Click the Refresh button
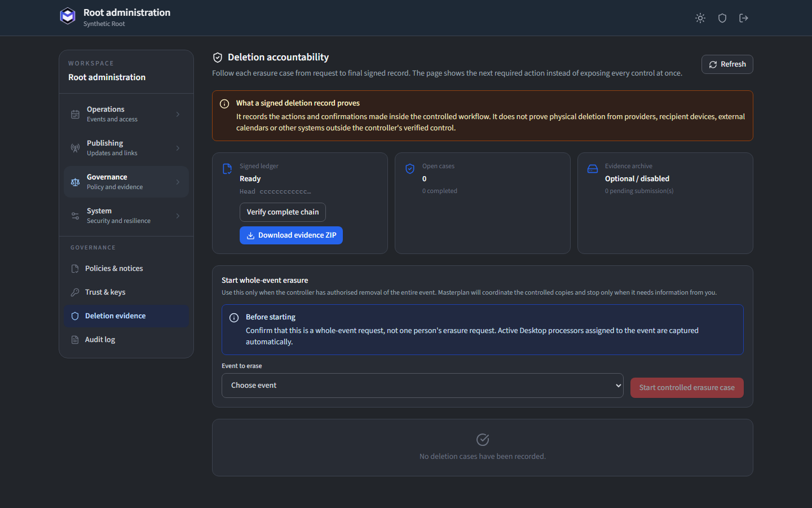The width and height of the screenshot is (812, 508). click(727, 64)
